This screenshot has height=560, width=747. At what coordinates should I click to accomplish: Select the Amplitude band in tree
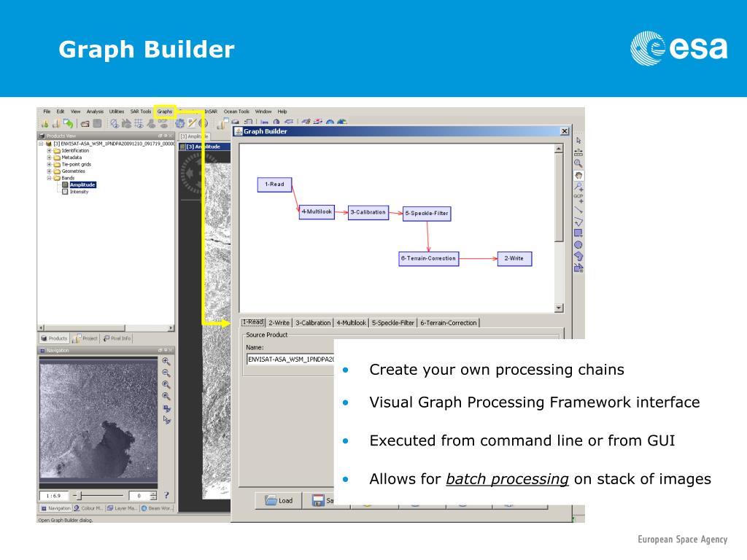click(82, 184)
